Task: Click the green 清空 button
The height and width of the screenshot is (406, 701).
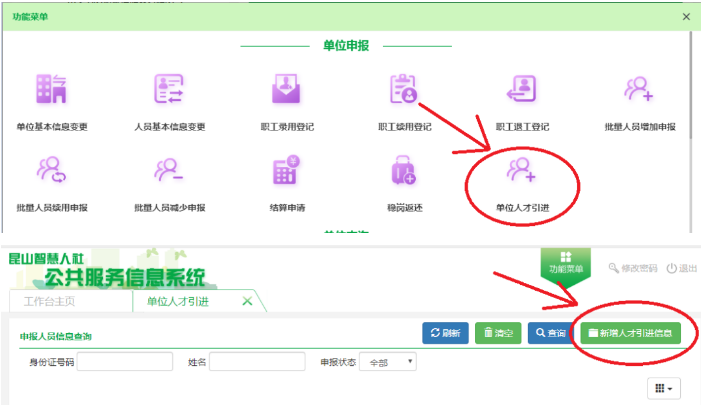Action: [x=498, y=333]
